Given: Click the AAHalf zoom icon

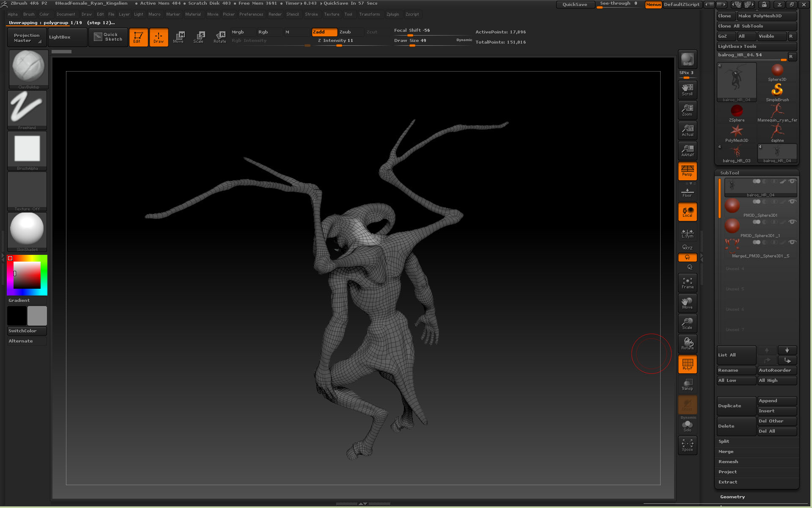Looking at the screenshot, I should [687, 151].
